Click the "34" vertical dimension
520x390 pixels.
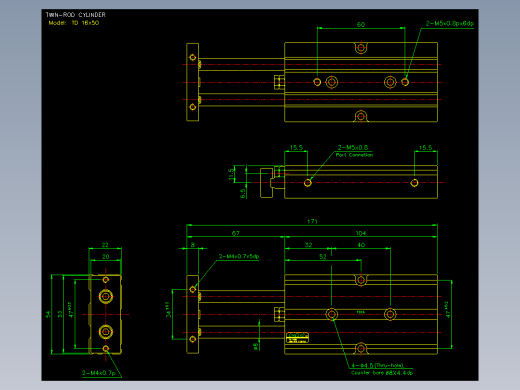coord(168,310)
